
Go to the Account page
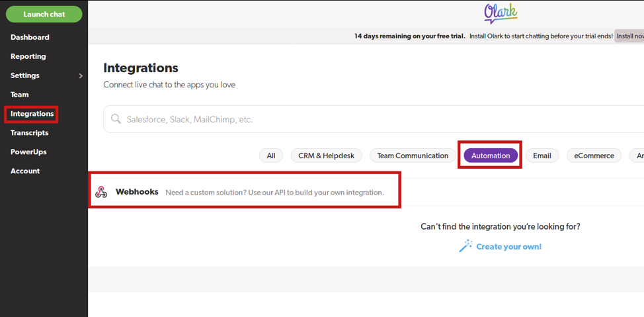click(x=25, y=171)
